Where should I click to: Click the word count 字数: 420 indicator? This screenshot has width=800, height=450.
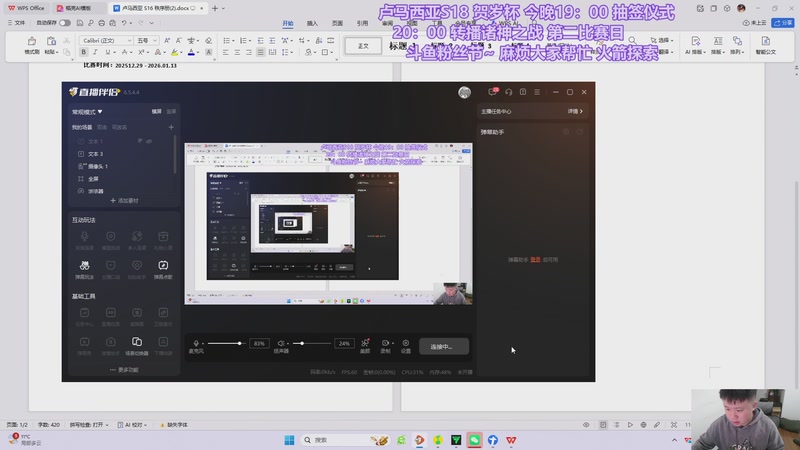tap(48, 424)
